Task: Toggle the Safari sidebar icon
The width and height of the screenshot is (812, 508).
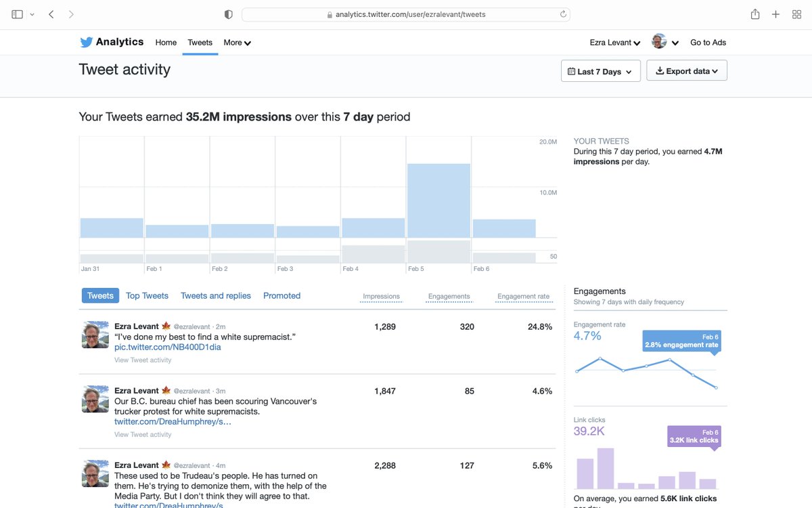Action: [17, 14]
